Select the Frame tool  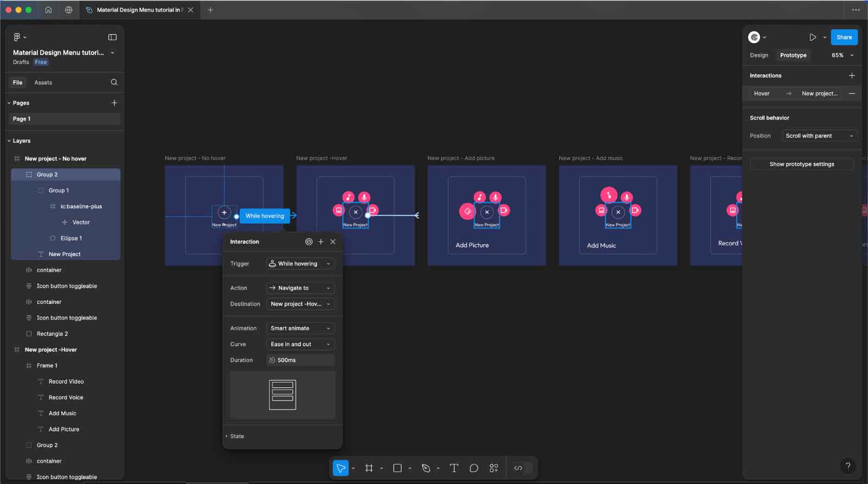point(369,468)
